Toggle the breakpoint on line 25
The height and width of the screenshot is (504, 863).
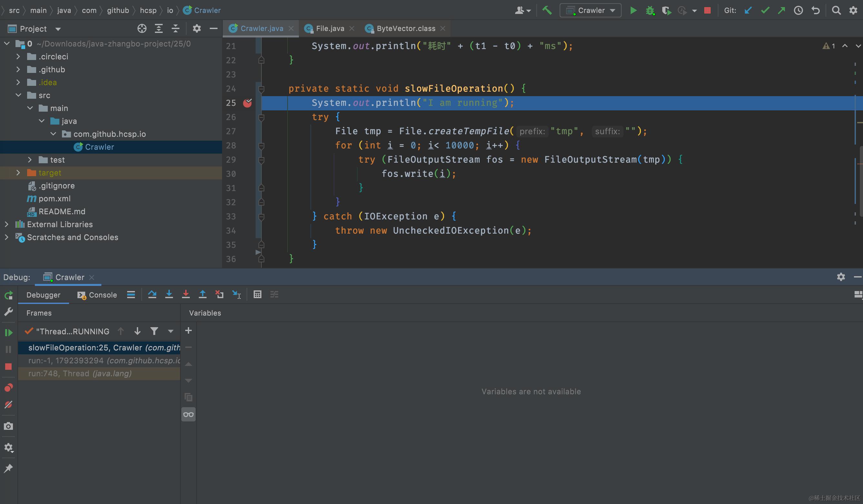click(247, 103)
